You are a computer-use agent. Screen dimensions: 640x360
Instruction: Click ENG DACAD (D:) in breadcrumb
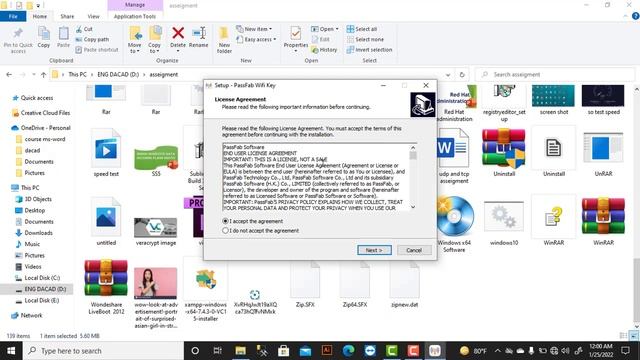click(118, 75)
